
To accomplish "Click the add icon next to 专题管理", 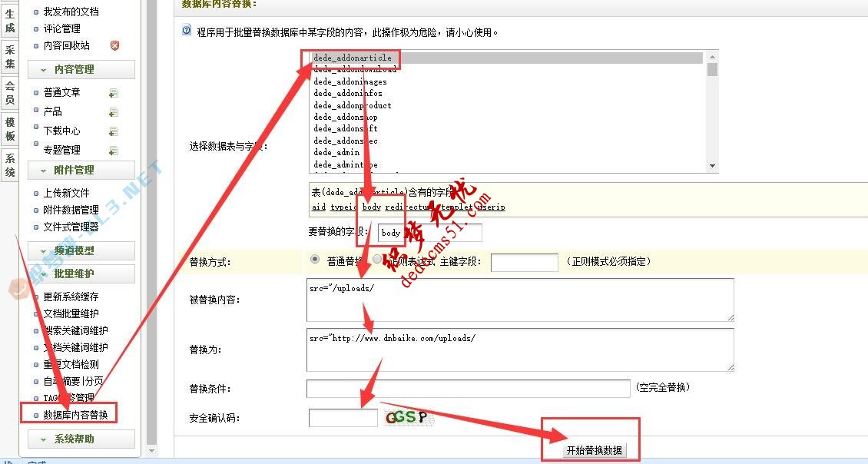I will tap(114, 151).
